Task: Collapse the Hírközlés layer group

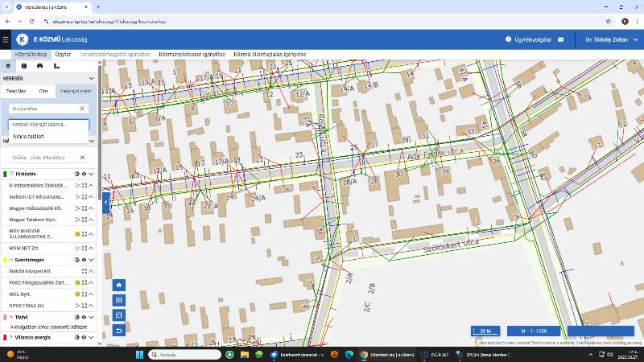Action: [92, 174]
